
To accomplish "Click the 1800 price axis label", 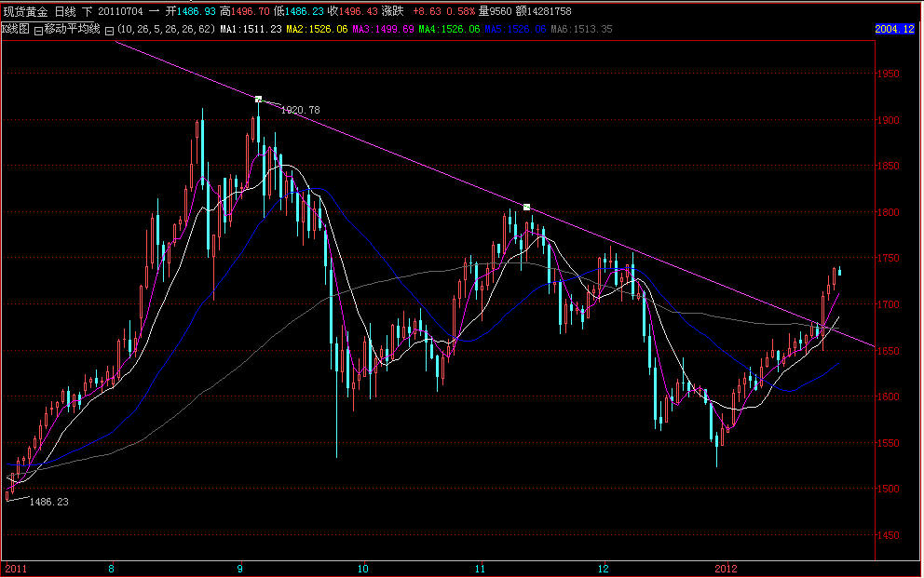I will click(889, 212).
